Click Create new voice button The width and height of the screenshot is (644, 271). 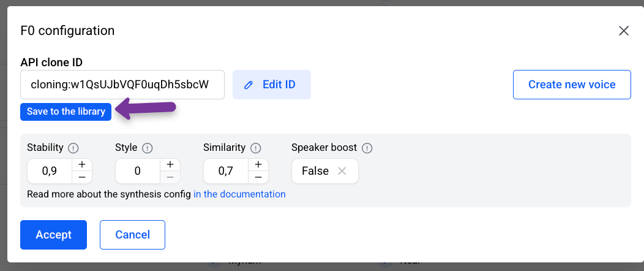click(x=572, y=85)
